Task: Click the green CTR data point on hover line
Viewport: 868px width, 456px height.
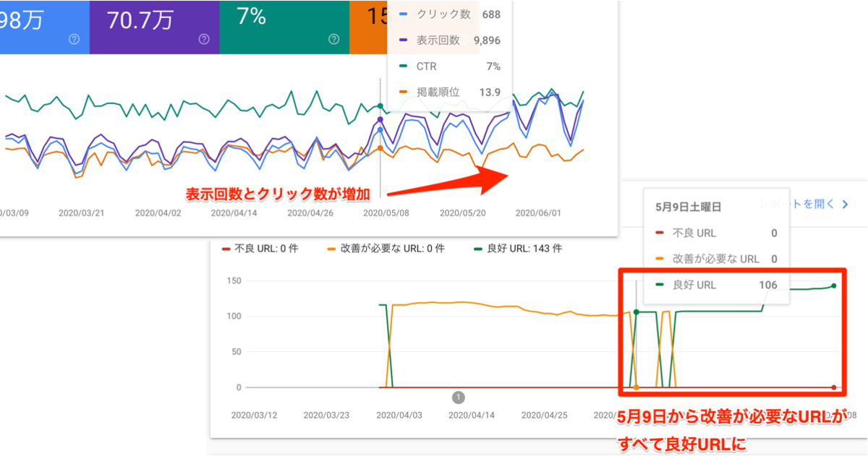Action: tap(381, 106)
